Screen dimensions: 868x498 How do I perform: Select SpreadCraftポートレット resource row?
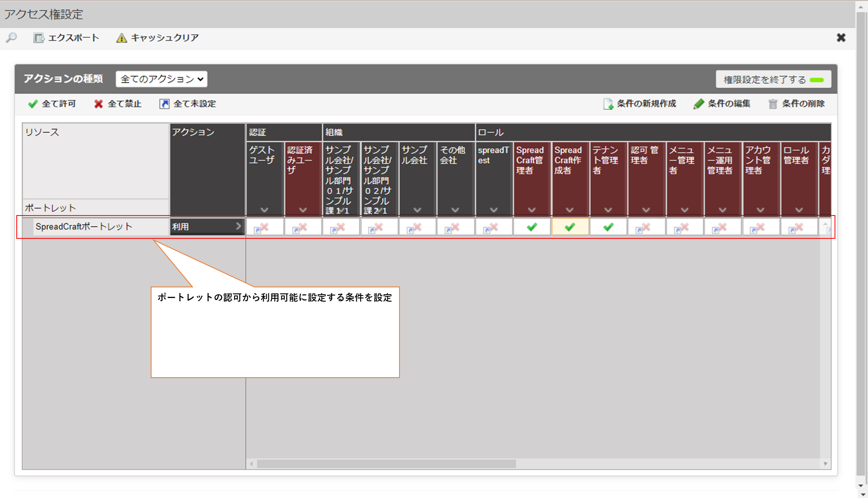84,227
